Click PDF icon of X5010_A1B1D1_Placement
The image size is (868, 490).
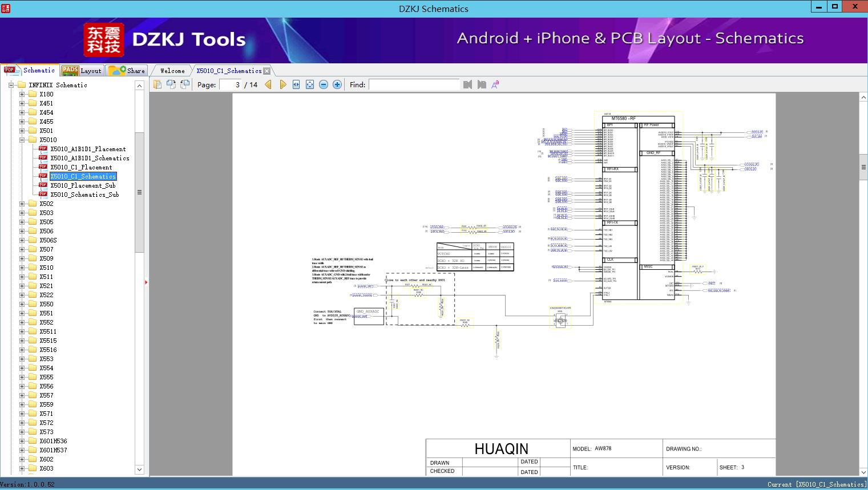pos(43,149)
